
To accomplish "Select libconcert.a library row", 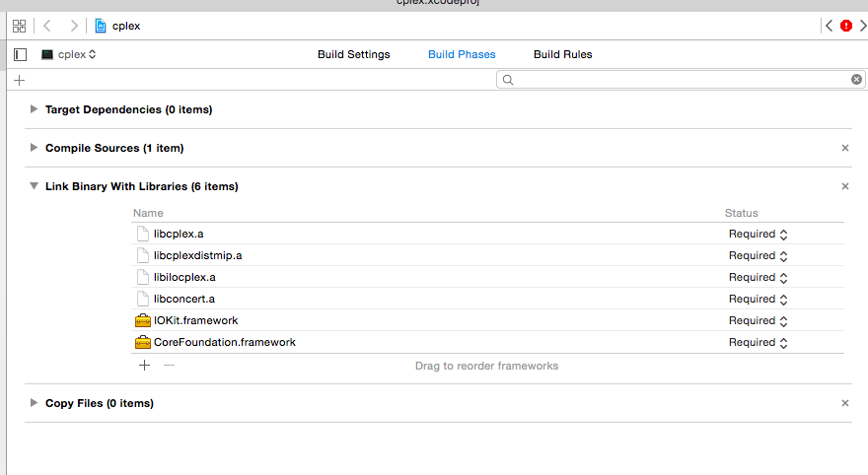I will pyautogui.click(x=487, y=299).
